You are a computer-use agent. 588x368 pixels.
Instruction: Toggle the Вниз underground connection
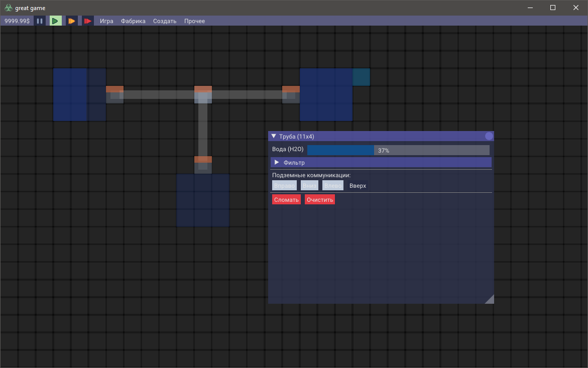point(309,185)
